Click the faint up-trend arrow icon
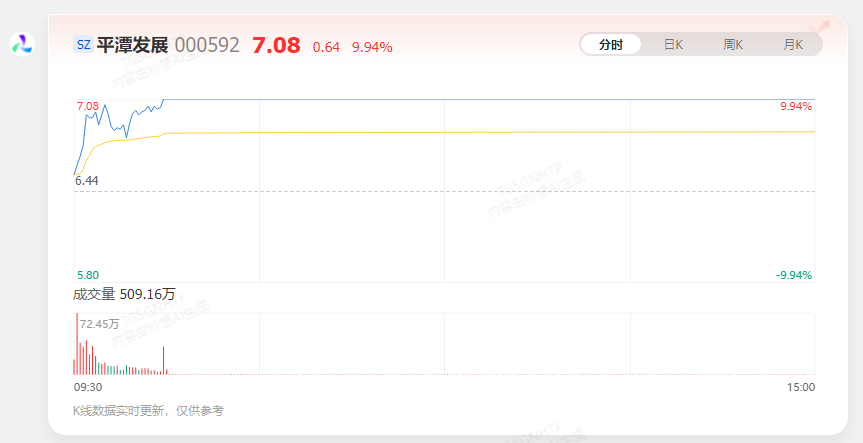Image resolution: width=863 pixels, height=443 pixels. tap(819, 28)
